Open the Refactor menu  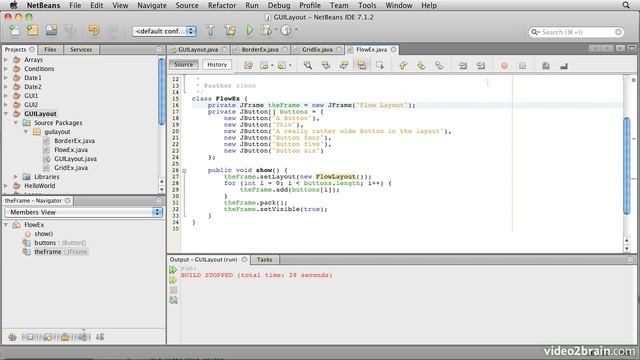click(x=222, y=5)
